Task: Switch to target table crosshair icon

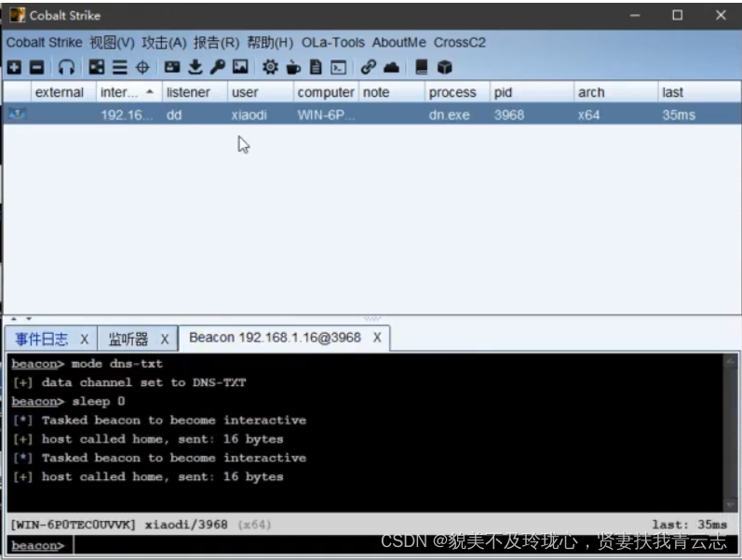Action: [x=142, y=67]
